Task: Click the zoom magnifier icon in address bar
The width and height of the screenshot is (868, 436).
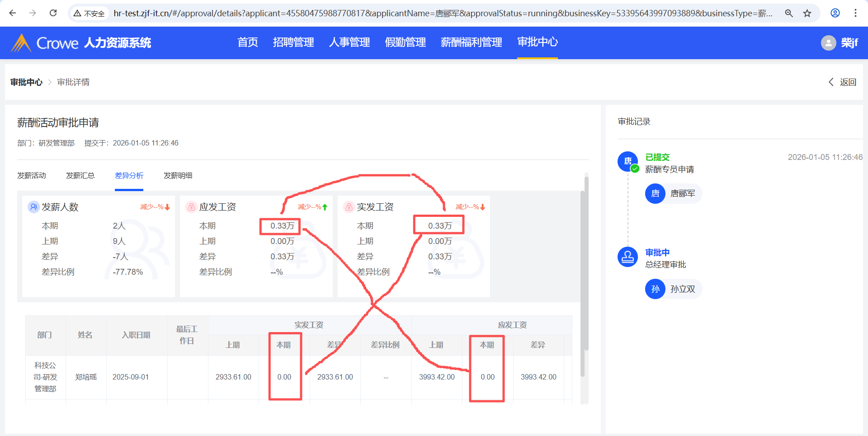Action: tap(789, 13)
